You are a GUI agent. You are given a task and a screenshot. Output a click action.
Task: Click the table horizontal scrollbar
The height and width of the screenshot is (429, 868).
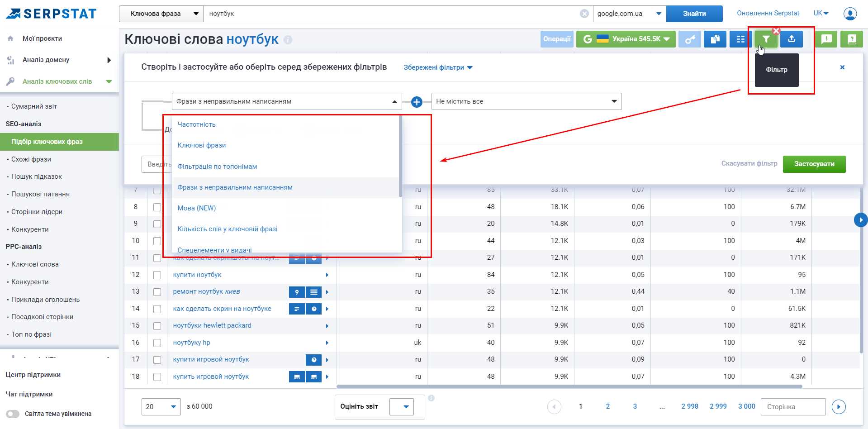pos(570,386)
